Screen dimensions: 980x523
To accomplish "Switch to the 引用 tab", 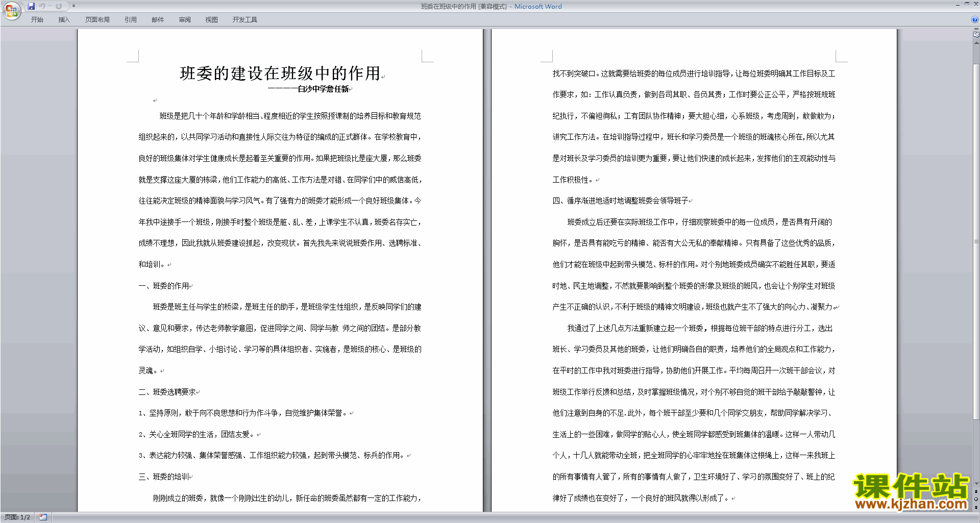I will tap(130, 20).
